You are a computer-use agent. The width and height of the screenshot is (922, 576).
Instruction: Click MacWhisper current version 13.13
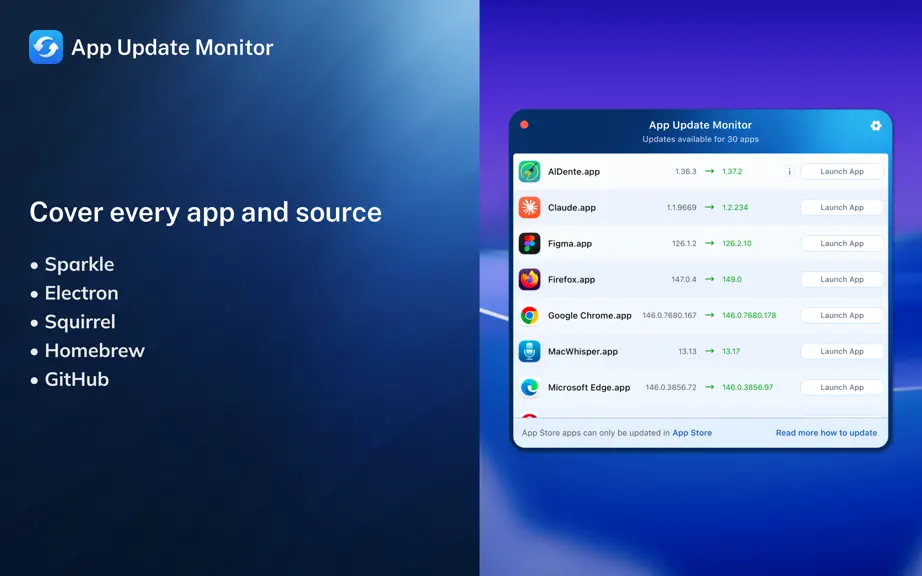(687, 351)
